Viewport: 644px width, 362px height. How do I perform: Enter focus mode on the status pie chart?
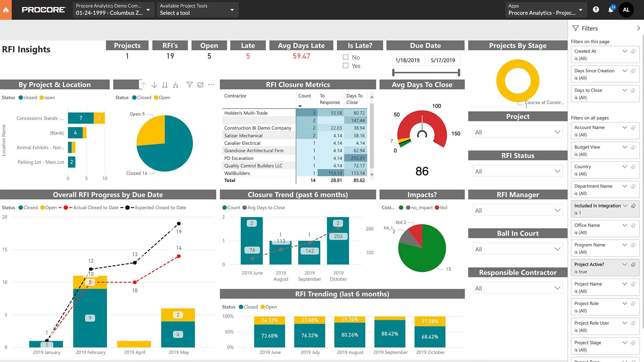coord(200,85)
